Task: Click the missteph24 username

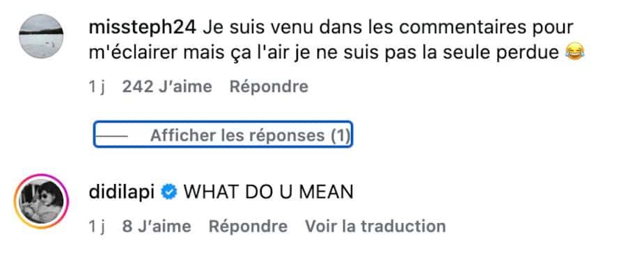Action: pos(143,28)
